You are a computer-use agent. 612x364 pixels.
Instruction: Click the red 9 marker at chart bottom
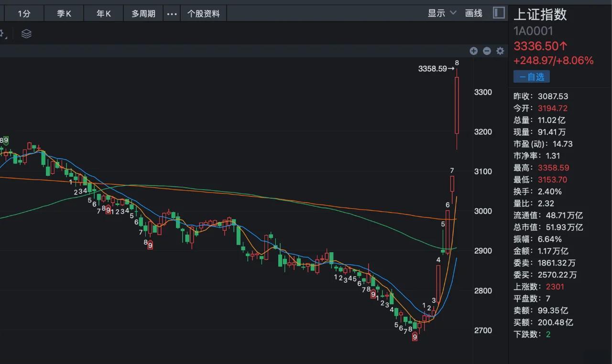tap(415, 337)
